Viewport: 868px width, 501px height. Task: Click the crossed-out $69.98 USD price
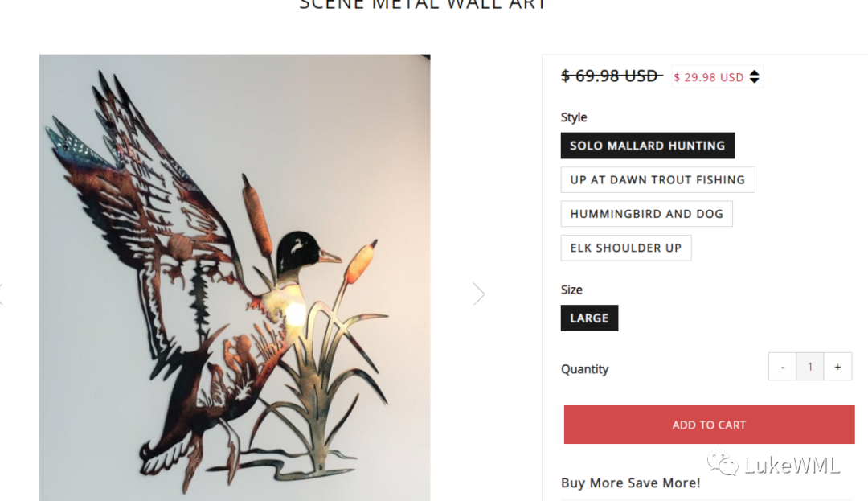(x=610, y=76)
